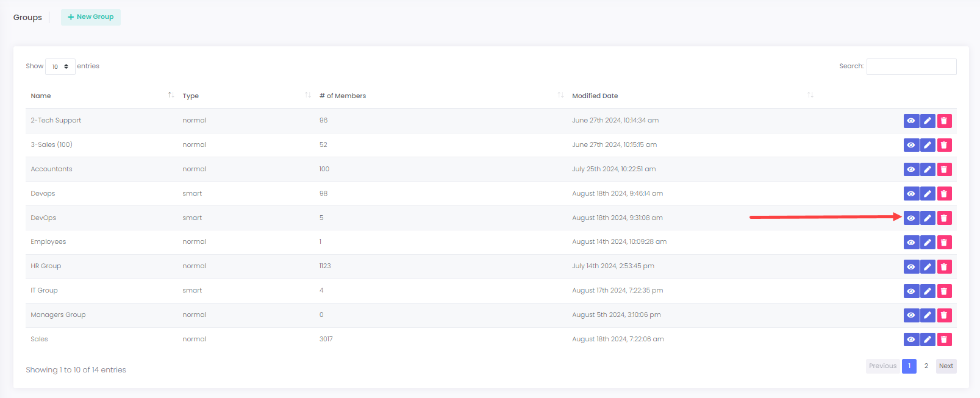Screen dimensions: 980x398
Task: Sort table by Name column
Action: click(x=41, y=96)
